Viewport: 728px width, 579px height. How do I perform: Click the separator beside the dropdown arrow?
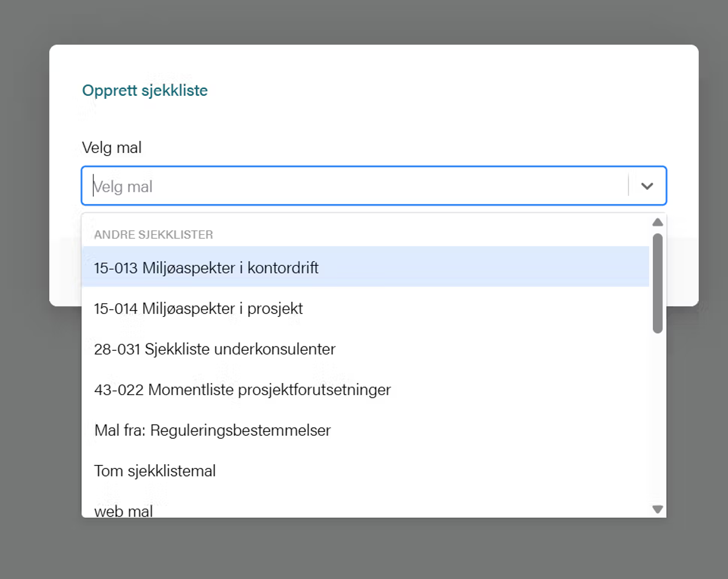point(628,186)
